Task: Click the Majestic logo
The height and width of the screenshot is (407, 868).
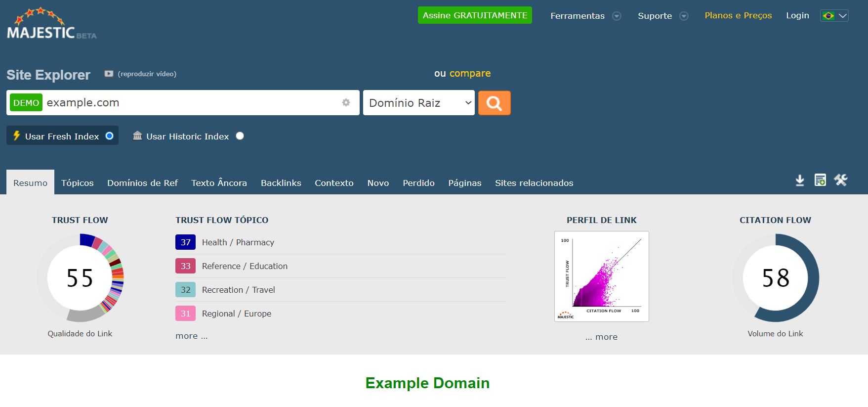Action: coord(51,23)
